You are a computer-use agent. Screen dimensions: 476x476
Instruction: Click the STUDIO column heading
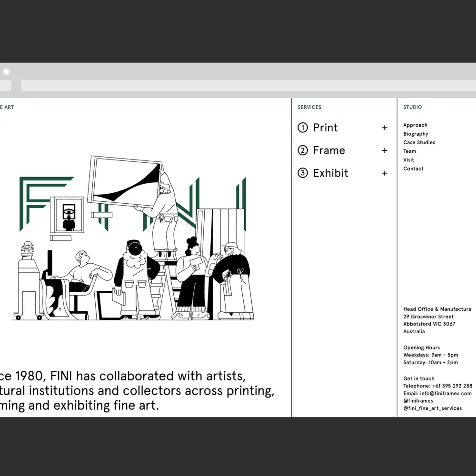tap(412, 107)
